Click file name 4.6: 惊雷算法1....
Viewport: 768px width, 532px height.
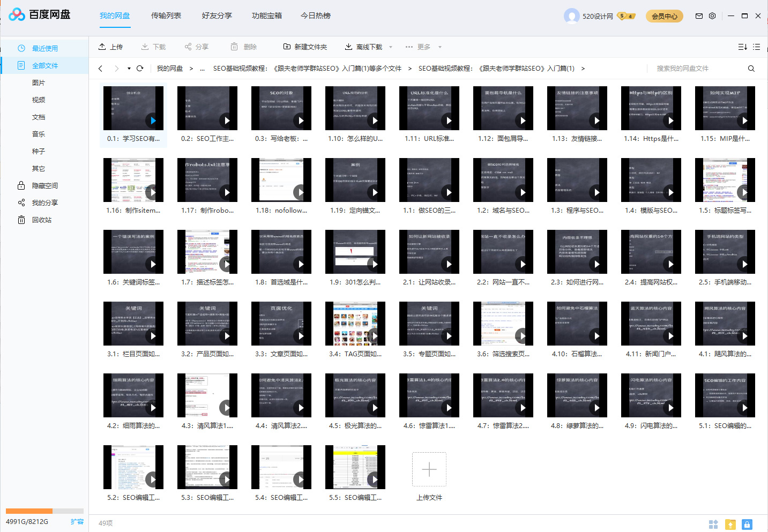429,426
